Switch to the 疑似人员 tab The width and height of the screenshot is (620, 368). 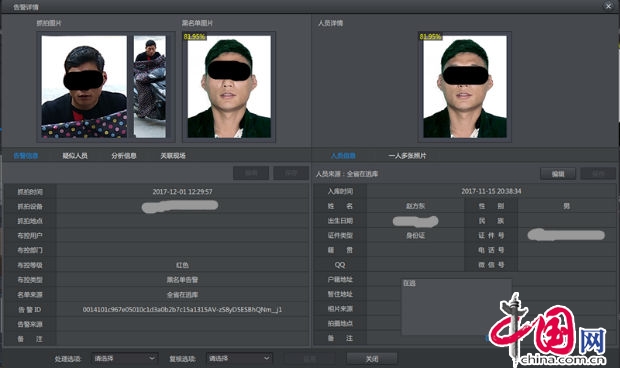pyautogui.click(x=75, y=156)
